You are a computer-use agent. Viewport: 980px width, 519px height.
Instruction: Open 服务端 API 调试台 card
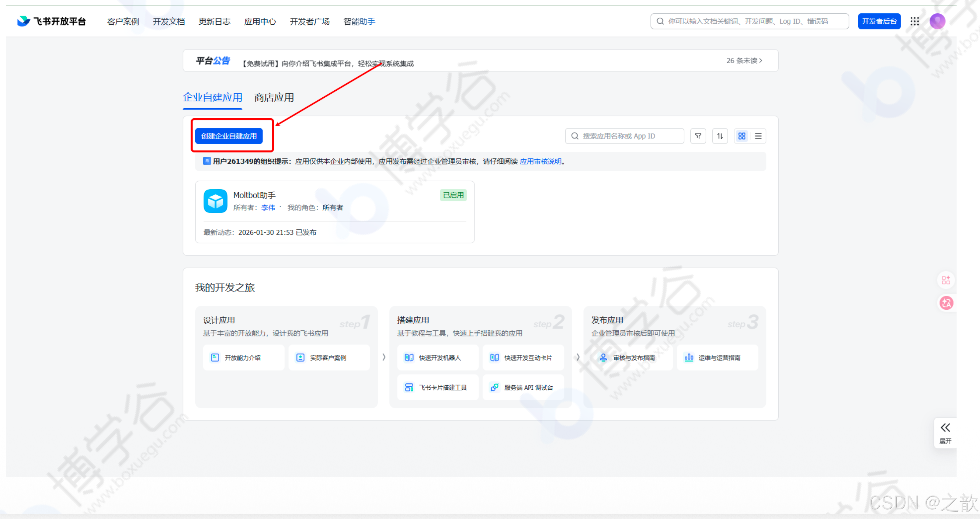(523, 387)
